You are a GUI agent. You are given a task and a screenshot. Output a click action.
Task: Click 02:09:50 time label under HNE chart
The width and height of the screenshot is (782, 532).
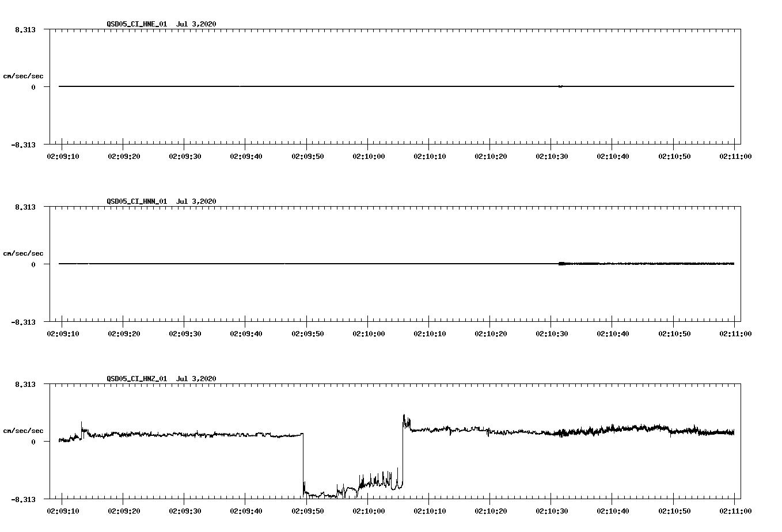tap(307, 156)
